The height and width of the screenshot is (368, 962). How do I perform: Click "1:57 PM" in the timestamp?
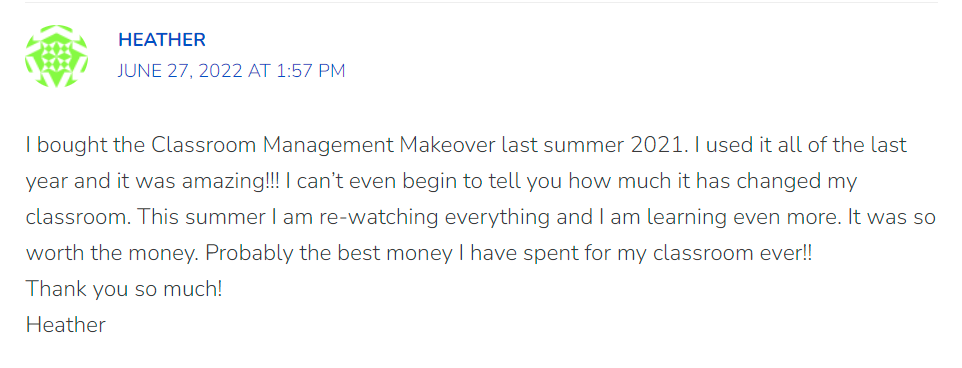[311, 71]
